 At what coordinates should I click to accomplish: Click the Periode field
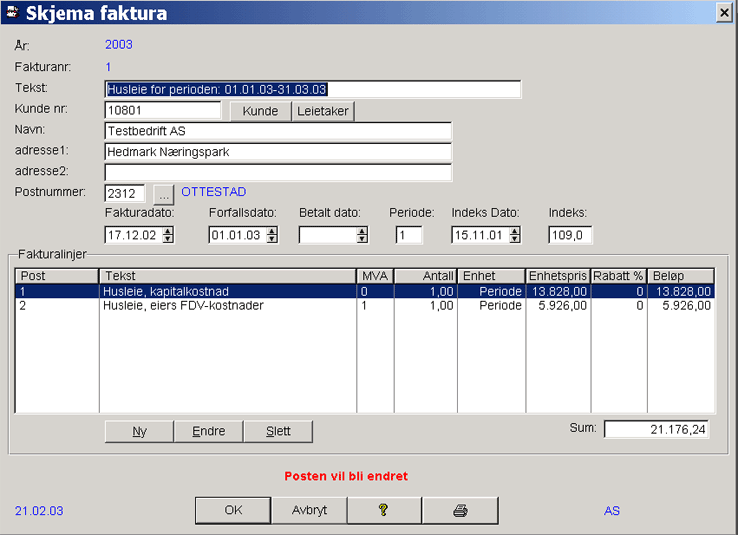click(x=409, y=235)
